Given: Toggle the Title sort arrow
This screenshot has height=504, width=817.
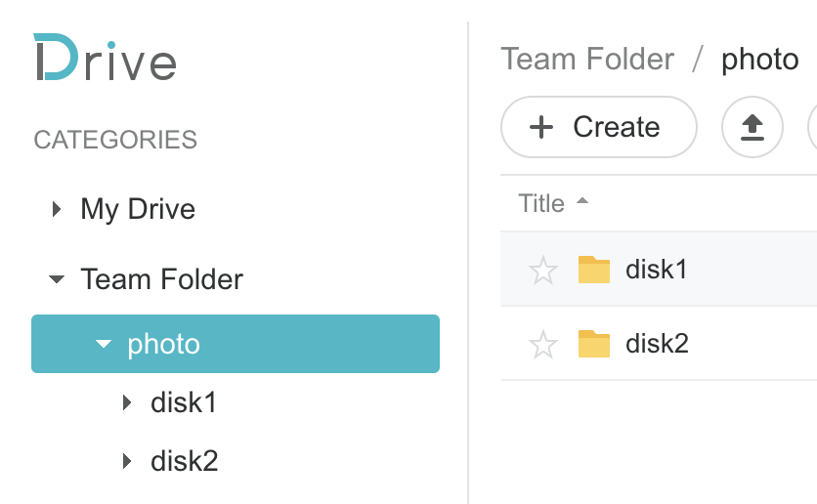Looking at the screenshot, I should pyautogui.click(x=582, y=201).
